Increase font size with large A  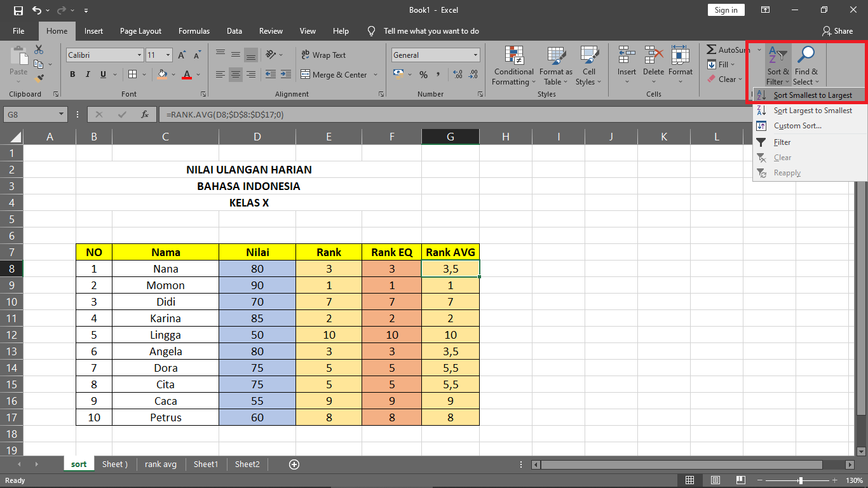pos(181,55)
